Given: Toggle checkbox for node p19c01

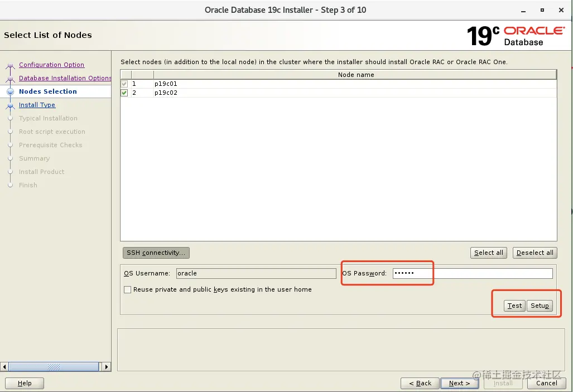Looking at the screenshot, I should point(124,84).
